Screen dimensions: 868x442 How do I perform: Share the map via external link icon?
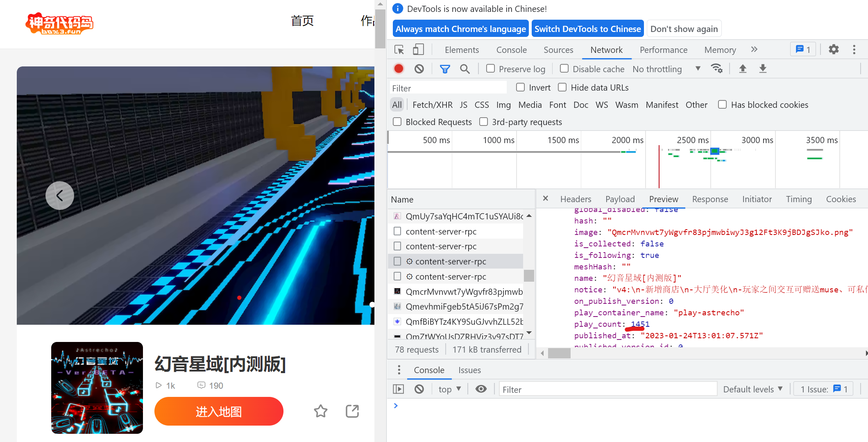[x=352, y=411]
